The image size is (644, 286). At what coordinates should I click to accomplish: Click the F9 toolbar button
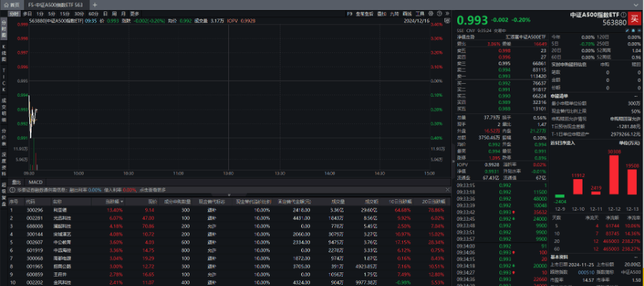tap(349, 14)
